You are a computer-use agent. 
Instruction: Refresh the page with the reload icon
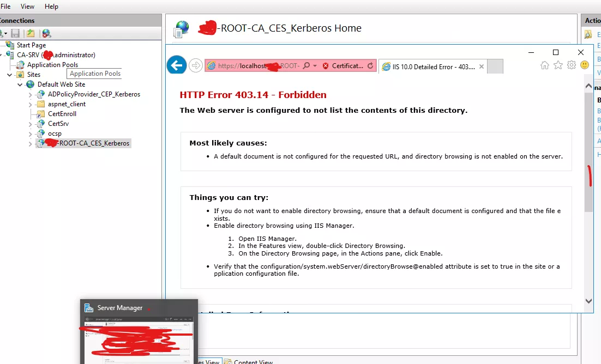pos(370,66)
